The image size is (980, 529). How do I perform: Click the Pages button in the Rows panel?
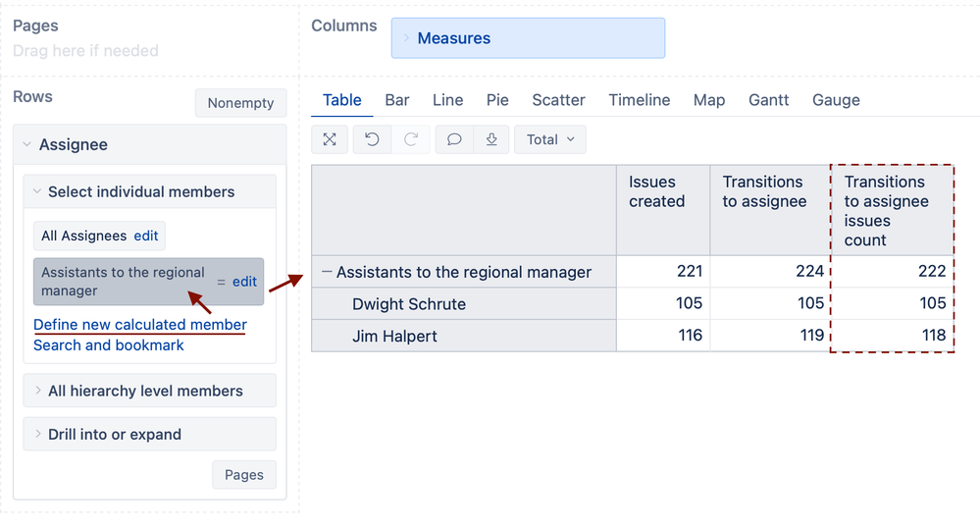[x=243, y=475]
